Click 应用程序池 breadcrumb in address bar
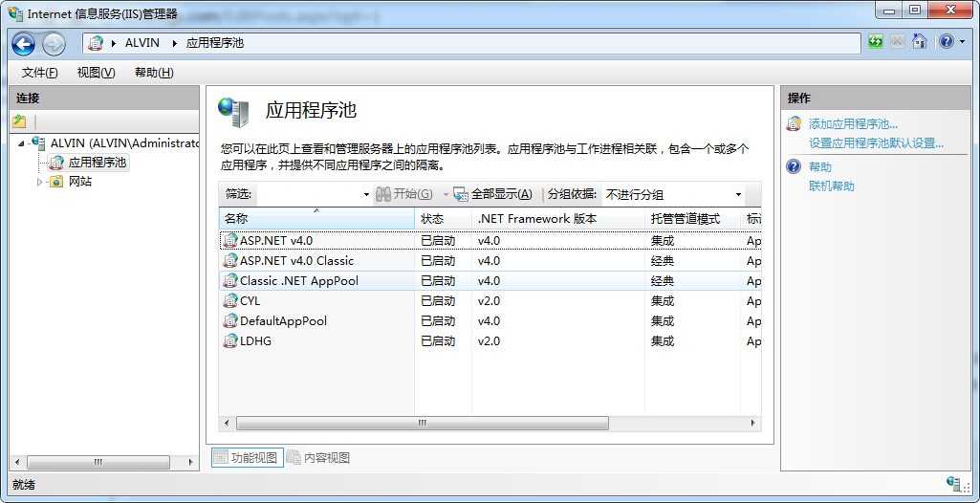The height and width of the screenshot is (503, 980). coord(214,43)
